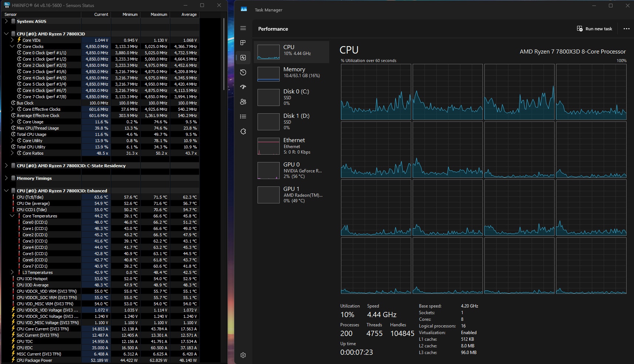Collapse CPU [#0]: AMD Ryzen 7 7800X3D group

(6, 34)
